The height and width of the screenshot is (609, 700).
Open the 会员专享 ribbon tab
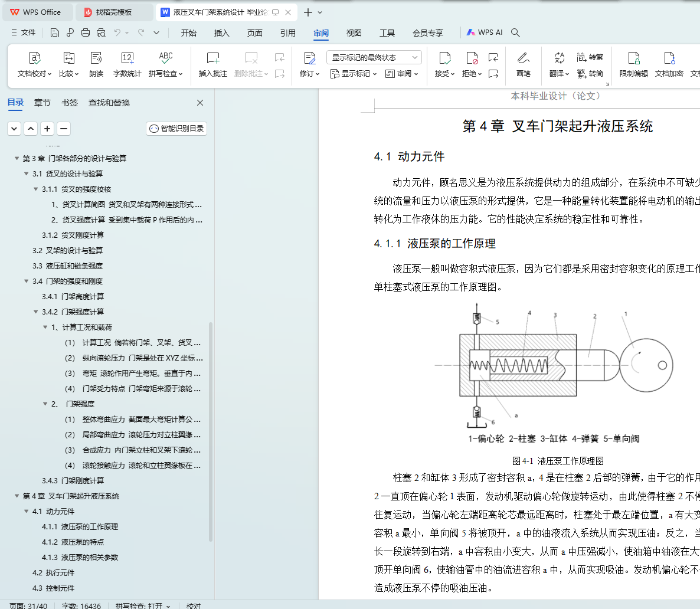click(x=428, y=33)
